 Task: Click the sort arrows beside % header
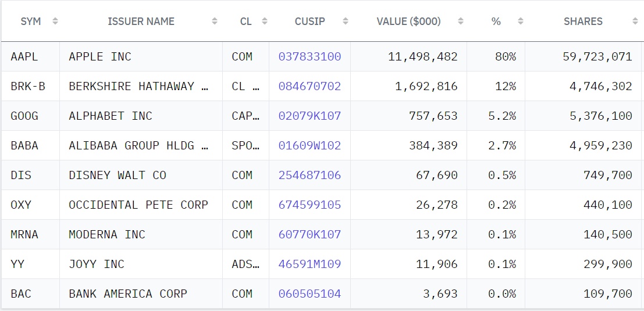[x=521, y=22]
